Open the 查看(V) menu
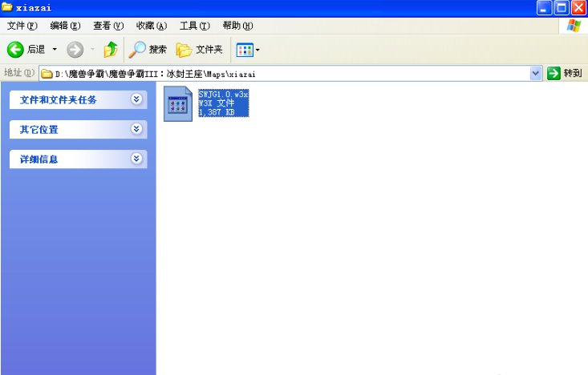 click(108, 26)
